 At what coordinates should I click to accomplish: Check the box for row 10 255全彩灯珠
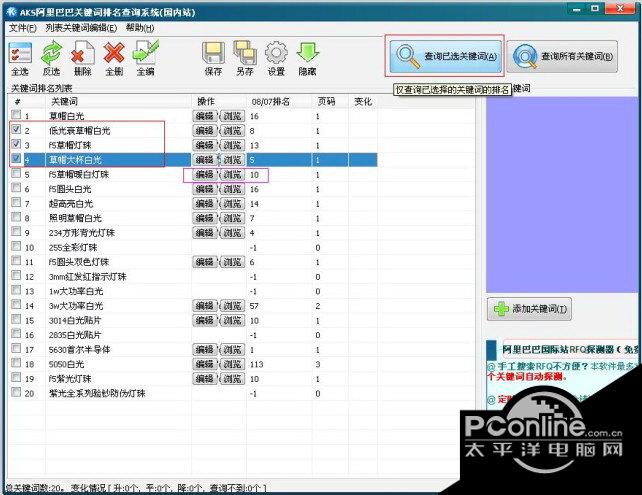coord(16,246)
